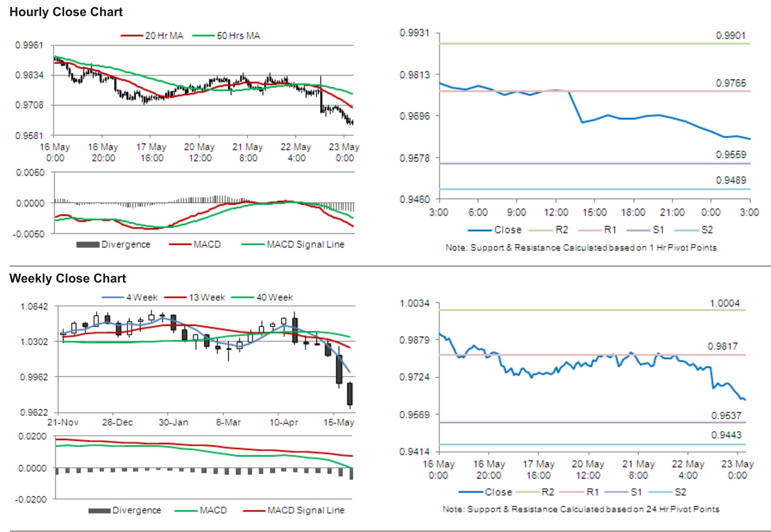Select the '40 Week' legend label
Viewport: 771px width, 532px height.
(x=274, y=297)
